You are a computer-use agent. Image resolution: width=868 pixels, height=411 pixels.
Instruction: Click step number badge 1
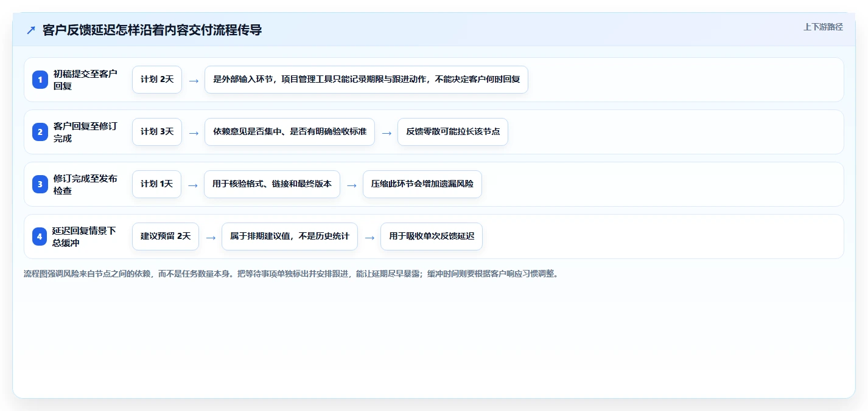[x=40, y=80]
